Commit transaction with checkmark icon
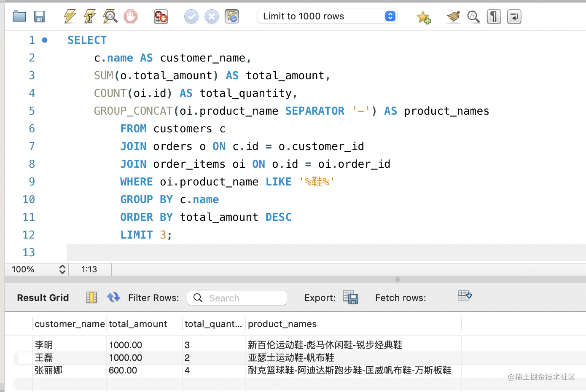Viewport: 586px width, 392px height. [191, 17]
